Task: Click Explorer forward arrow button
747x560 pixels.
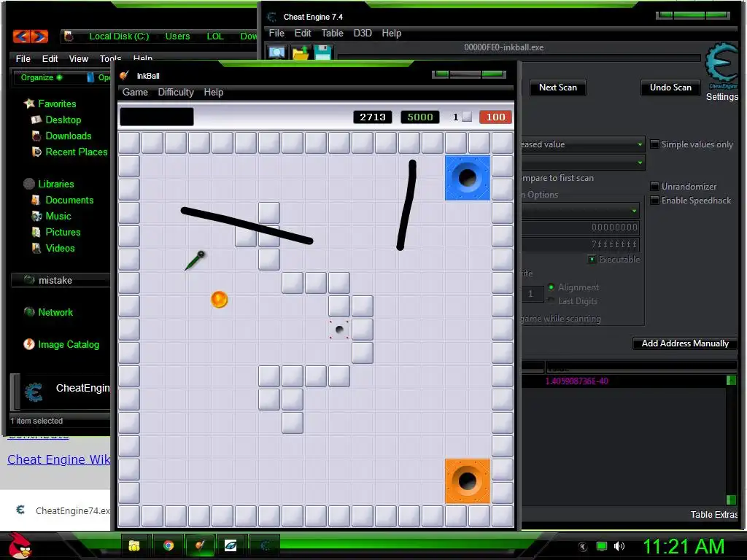Action: 39,36
